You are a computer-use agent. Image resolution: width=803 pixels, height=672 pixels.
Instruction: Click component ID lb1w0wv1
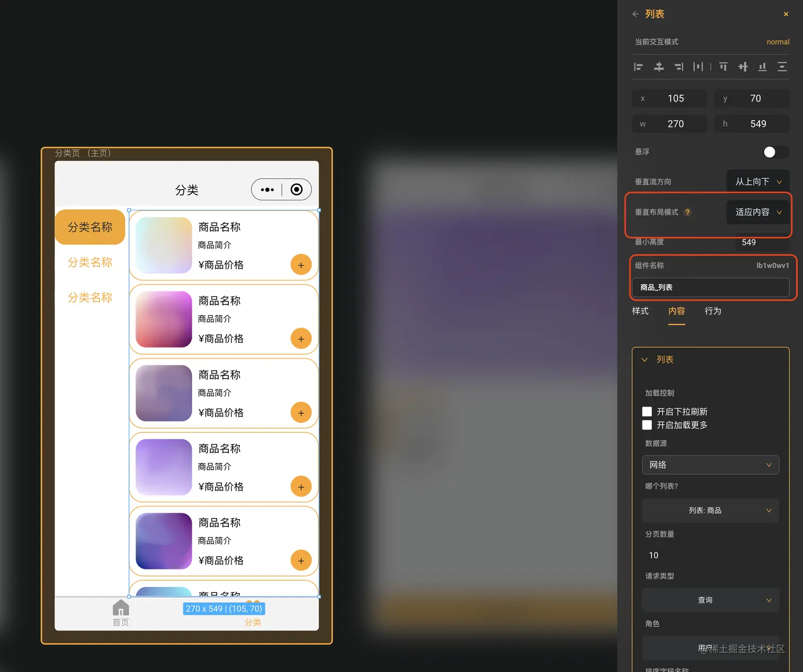[773, 266]
